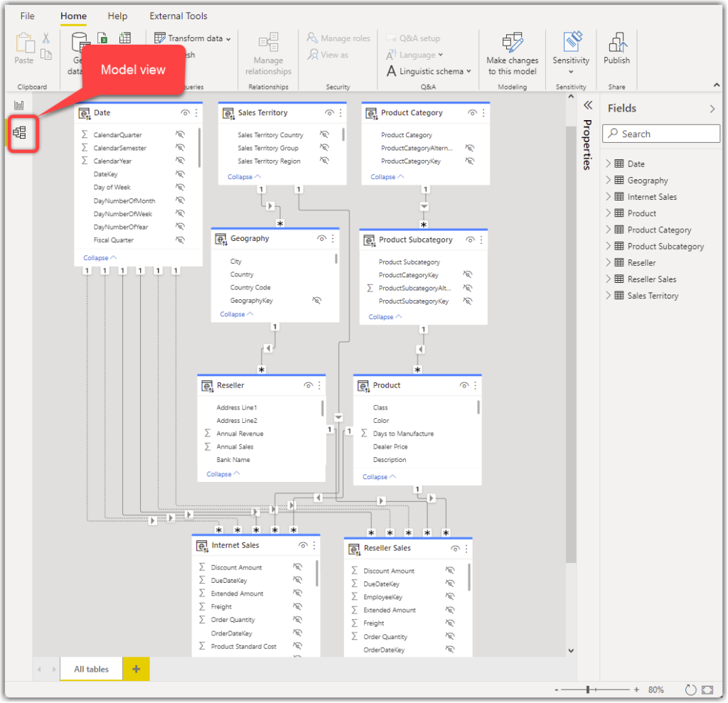Open more options for Product Category table
This screenshot has height=703, width=728.
(x=483, y=113)
